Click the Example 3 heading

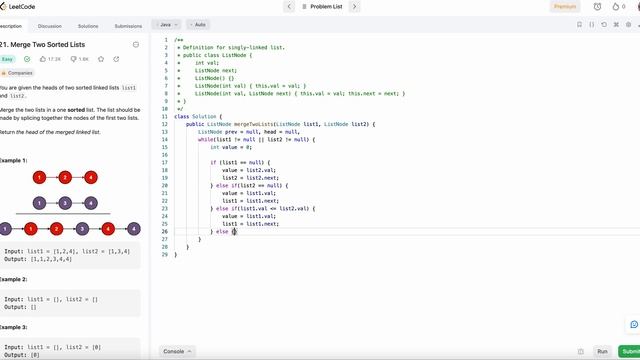(13, 327)
